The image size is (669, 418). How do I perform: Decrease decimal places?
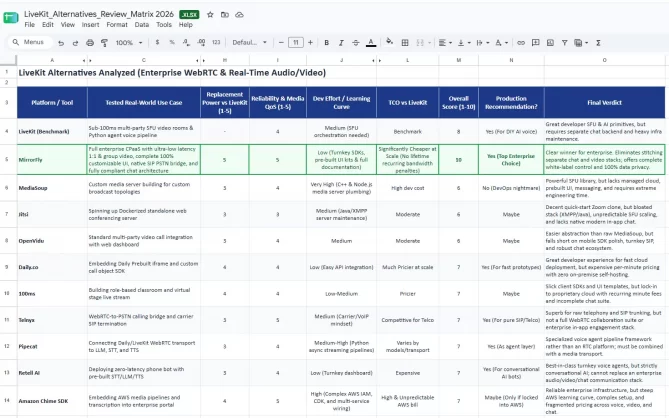186,42
